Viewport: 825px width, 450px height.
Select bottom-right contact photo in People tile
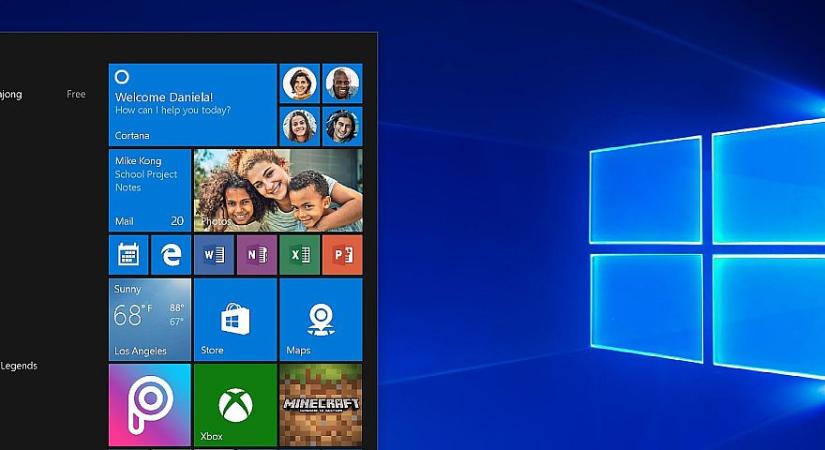pos(343,126)
